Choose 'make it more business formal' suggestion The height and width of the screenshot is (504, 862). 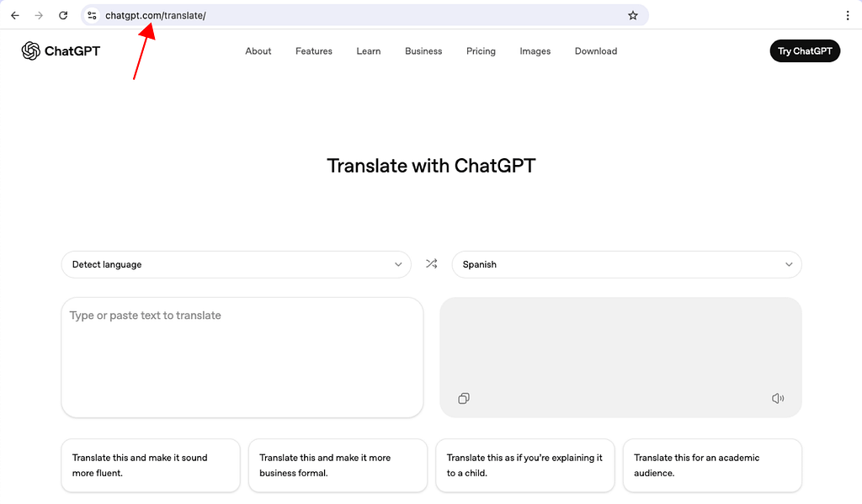coord(338,465)
